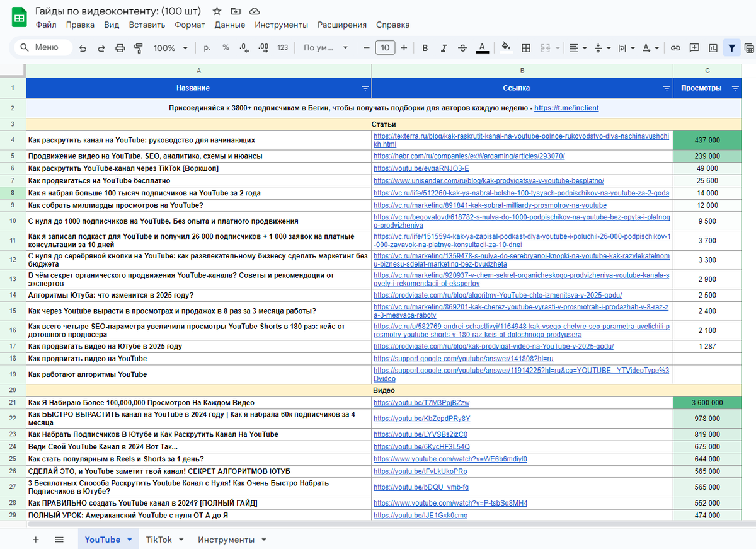Rename the spreadsheet title
Viewport: 756px width, 549px height.
(x=120, y=11)
